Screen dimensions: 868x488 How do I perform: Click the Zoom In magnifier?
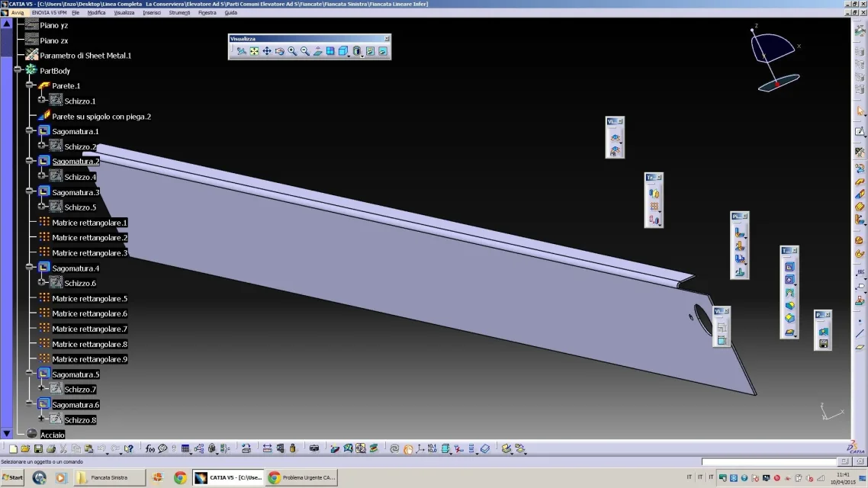coord(292,51)
